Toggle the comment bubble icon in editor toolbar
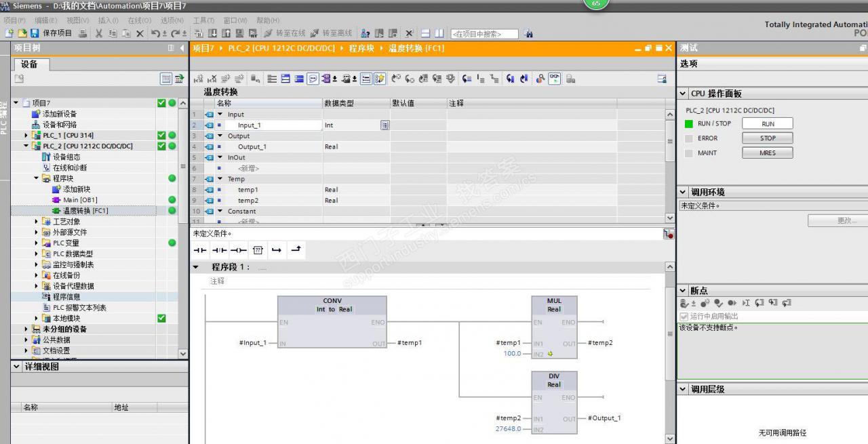Screen dimensions: 868x444 (x=313, y=79)
